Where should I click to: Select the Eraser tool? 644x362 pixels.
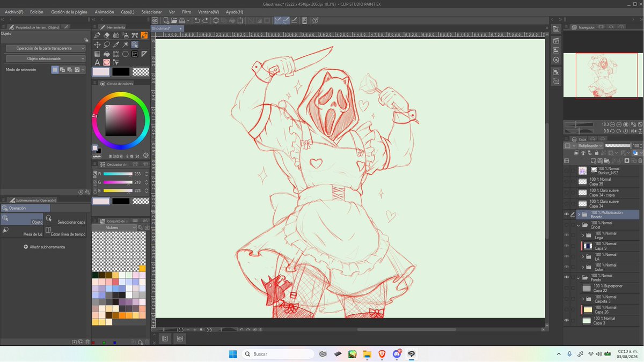tap(106, 35)
